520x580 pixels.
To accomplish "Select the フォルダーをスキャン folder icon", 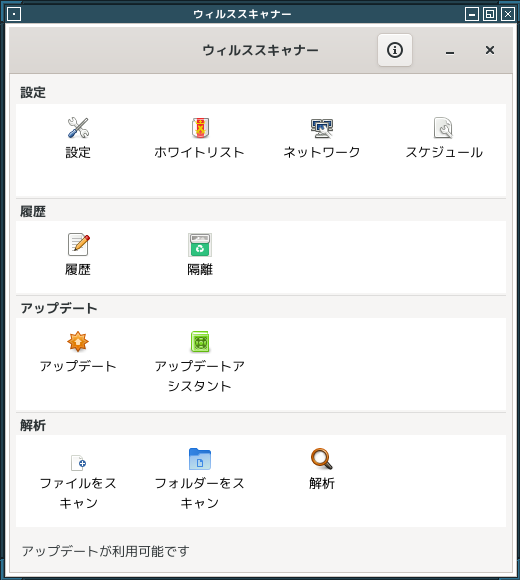I will coord(200,459).
